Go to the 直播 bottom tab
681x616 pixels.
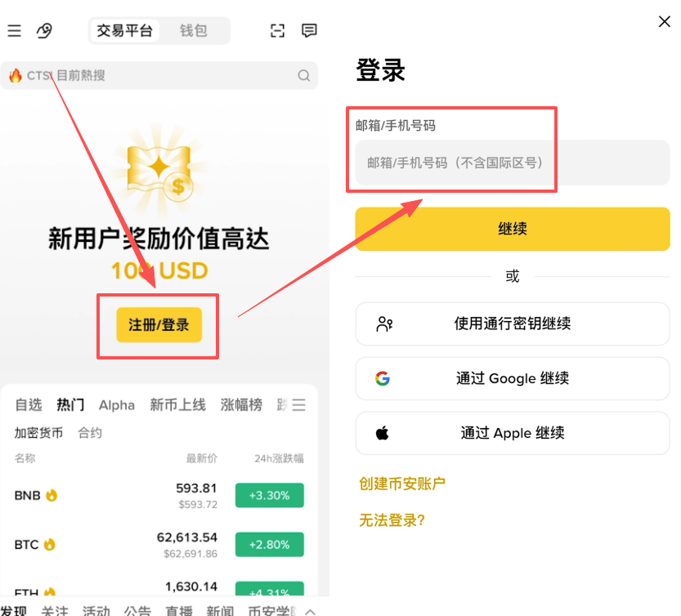[178, 611]
